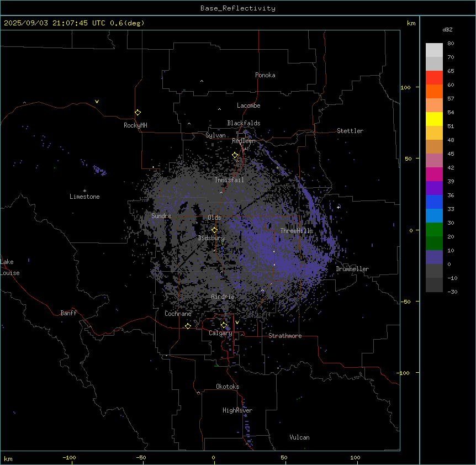The image size is (476, 465).
Task: Click the RockyMH label
Action: [135, 125]
